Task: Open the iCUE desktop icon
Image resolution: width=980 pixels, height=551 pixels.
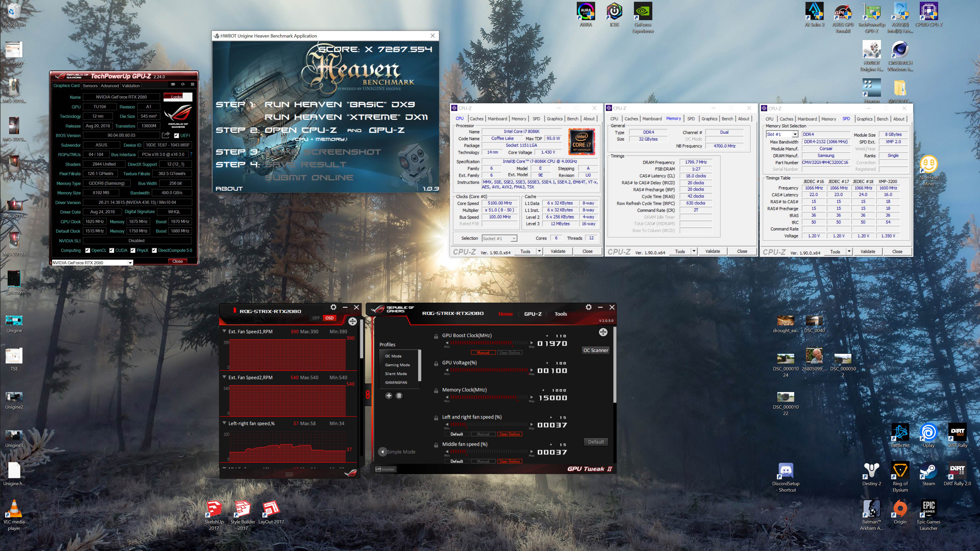Action: [614, 15]
